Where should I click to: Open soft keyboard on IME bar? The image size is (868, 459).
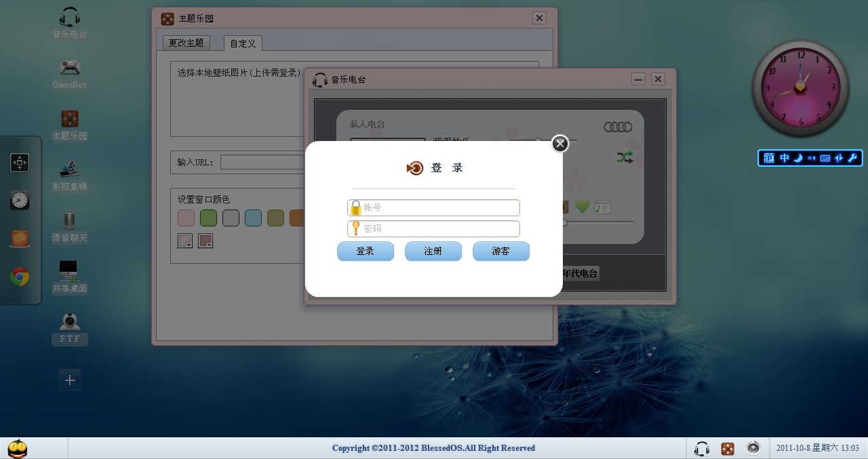[x=825, y=158]
